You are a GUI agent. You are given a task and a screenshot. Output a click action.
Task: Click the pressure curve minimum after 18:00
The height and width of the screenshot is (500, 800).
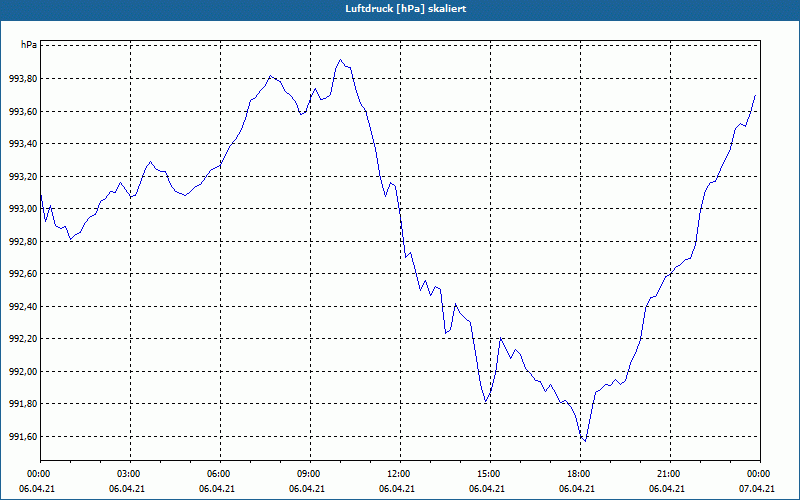coord(585,441)
